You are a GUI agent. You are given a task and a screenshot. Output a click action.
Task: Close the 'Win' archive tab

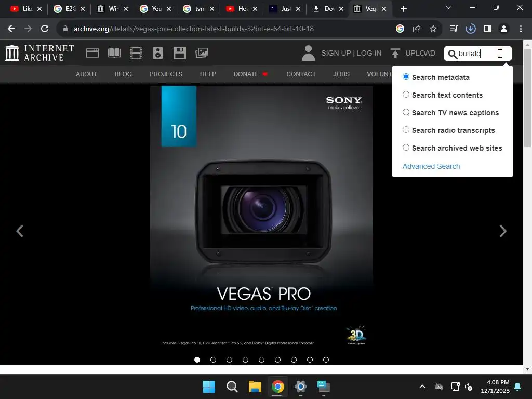(x=126, y=9)
